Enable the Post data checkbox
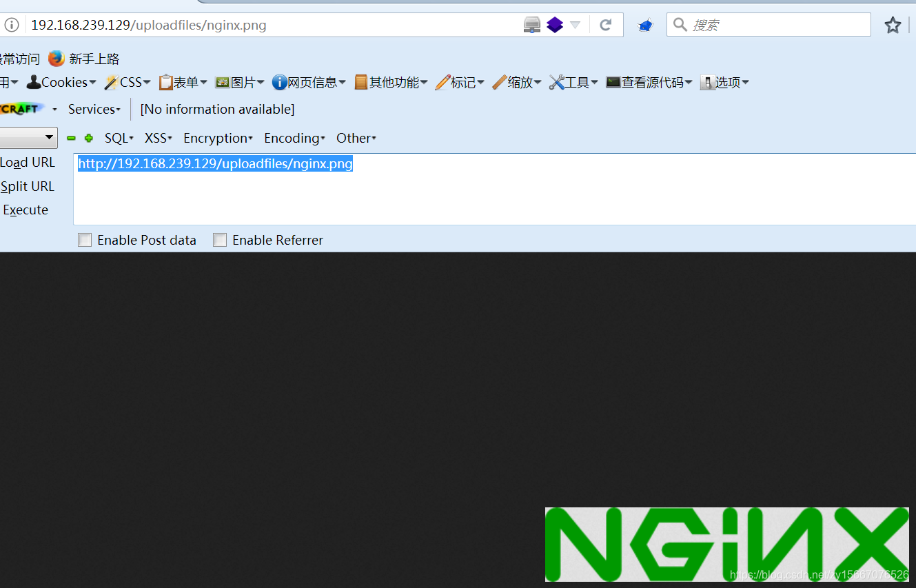916x588 pixels. pos(85,240)
